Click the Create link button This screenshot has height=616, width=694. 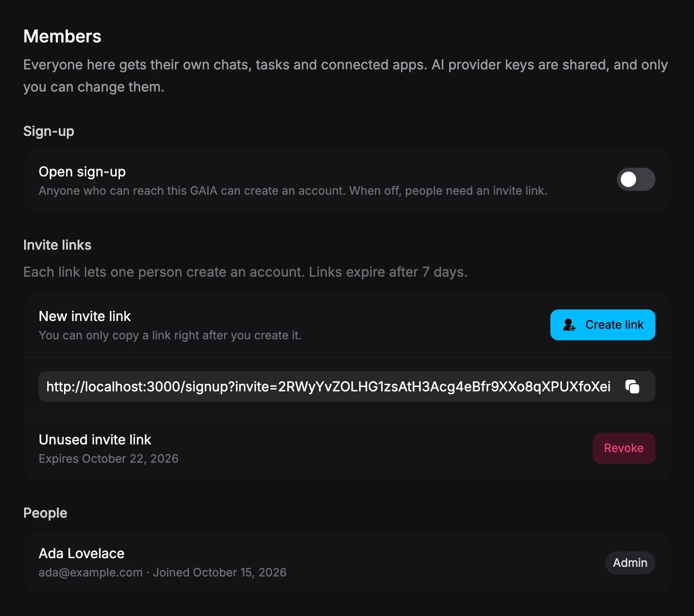[602, 325]
